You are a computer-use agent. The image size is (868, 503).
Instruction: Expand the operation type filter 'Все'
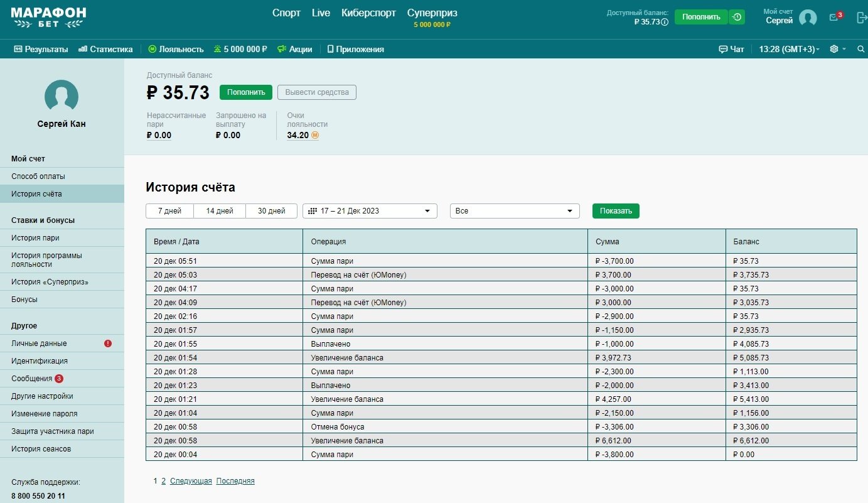(x=515, y=211)
